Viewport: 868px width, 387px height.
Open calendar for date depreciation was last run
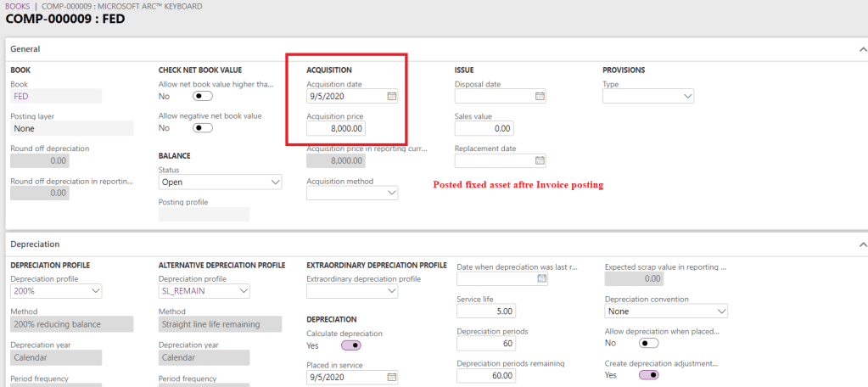tap(542, 278)
